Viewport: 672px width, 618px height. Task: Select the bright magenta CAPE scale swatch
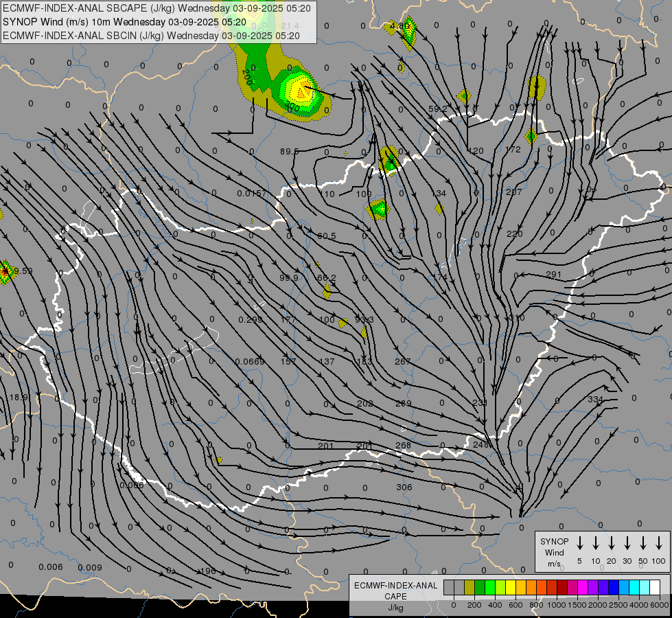[x=583, y=587]
